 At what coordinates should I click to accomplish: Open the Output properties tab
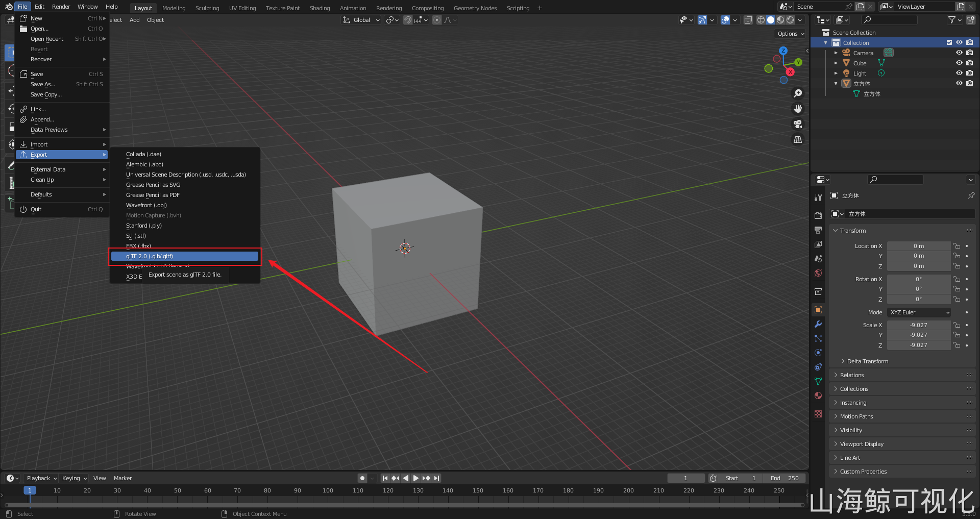tap(818, 230)
